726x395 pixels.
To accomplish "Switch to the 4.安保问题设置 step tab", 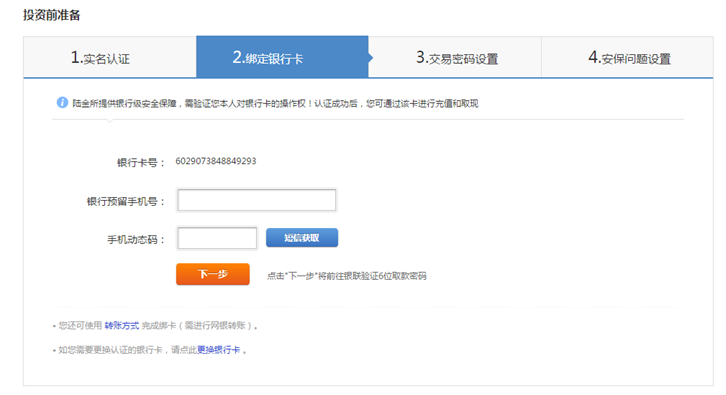I will click(x=627, y=57).
